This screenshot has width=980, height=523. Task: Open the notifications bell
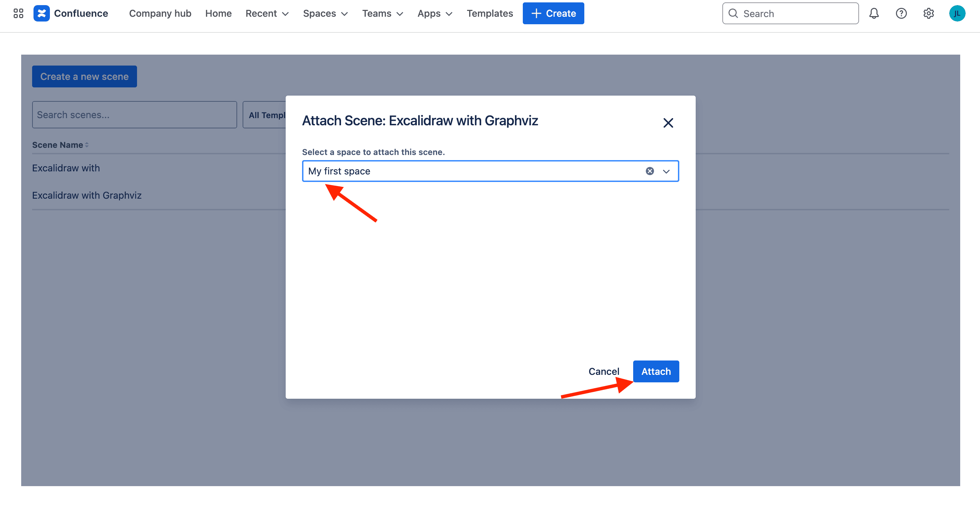874,13
